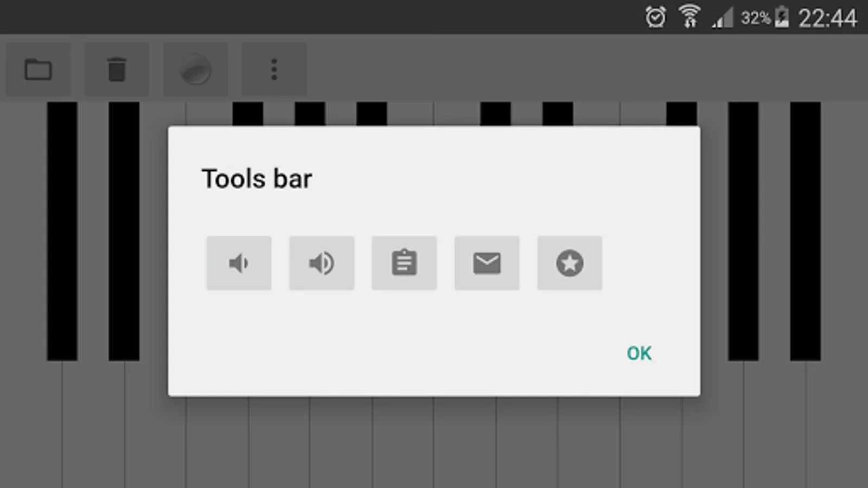This screenshot has height=488, width=868.
Task: Tap the second black key from right
Action: (x=743, y=231)
